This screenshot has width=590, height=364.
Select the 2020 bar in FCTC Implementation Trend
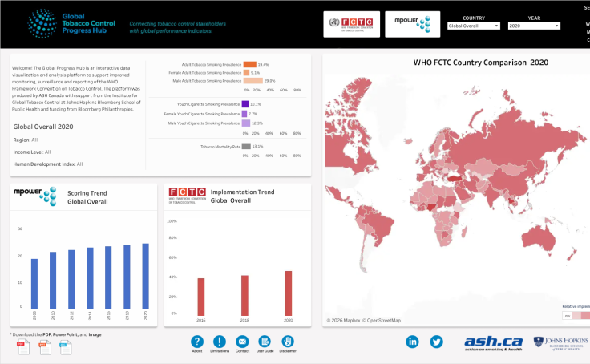pos(289,293)
